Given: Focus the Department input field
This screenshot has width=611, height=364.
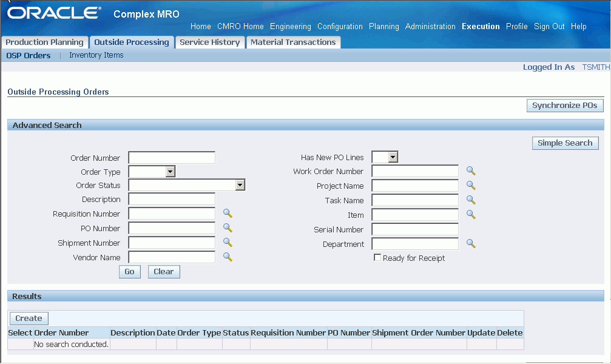Looking at the screenshot, I should [x=415, y=244].
